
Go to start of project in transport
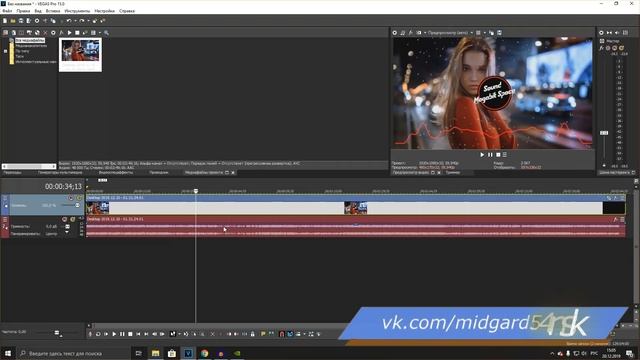pos(138,334)
